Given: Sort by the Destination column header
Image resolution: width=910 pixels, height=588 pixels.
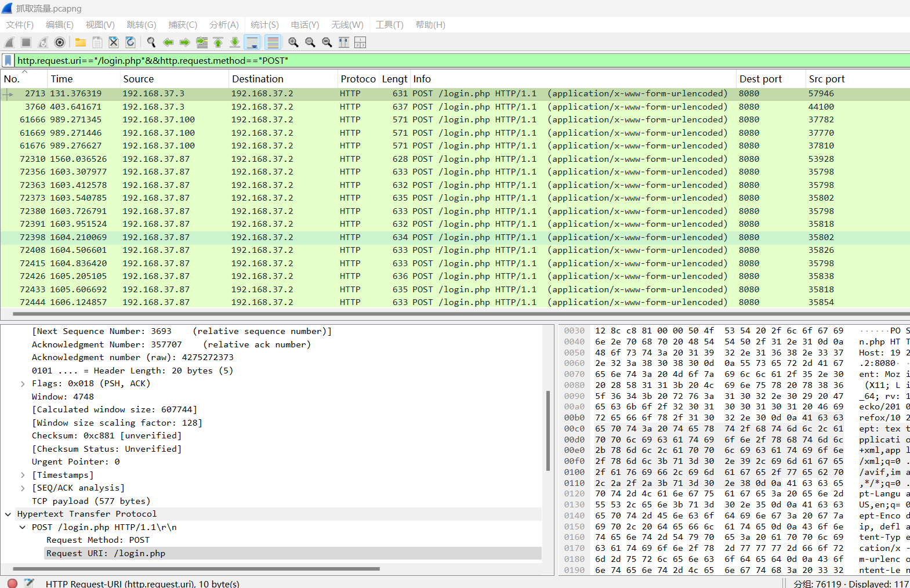Looking at the screenshot, I should (283, 79).
